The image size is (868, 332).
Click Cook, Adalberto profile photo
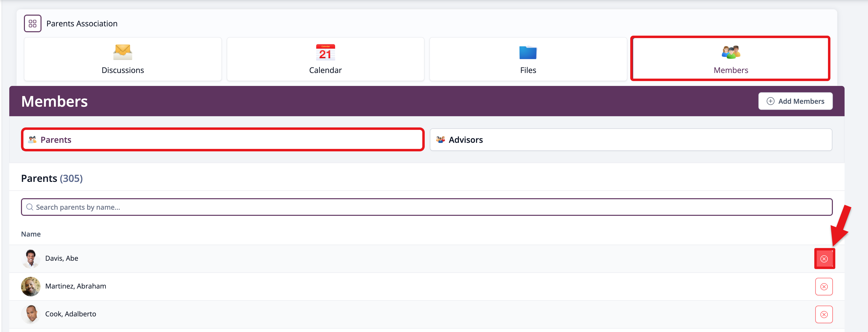(31, 314)
